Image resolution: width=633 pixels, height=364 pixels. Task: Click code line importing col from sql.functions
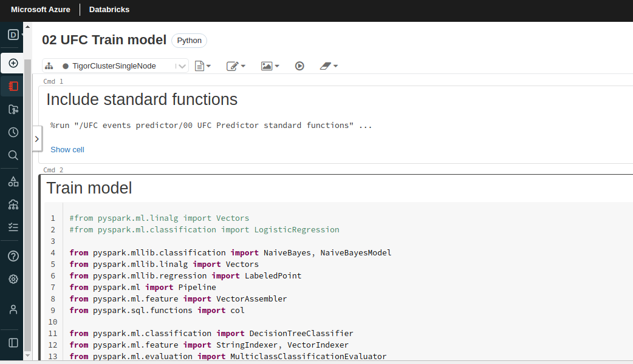(157, 311)
